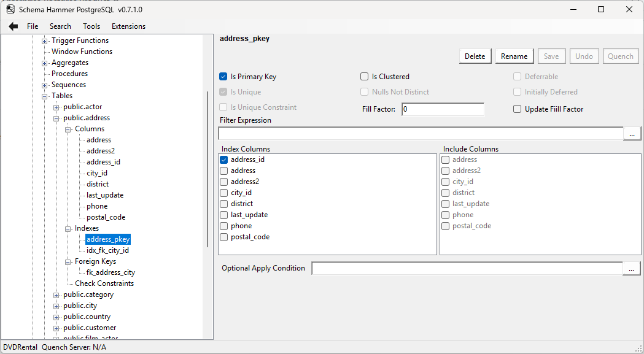Select the idx_fk_city_id index
Viewport: 644px width, 354px height.
click(x=108, y=250)
